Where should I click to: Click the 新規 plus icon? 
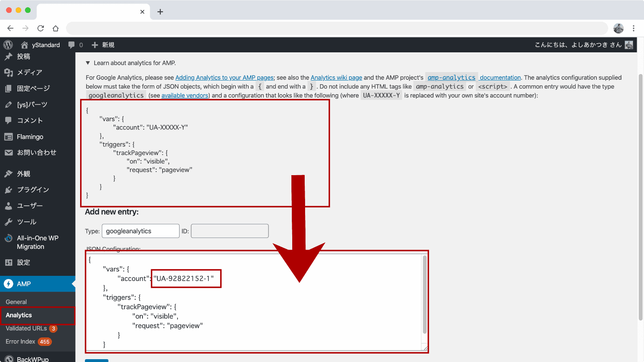click(95, 45)
